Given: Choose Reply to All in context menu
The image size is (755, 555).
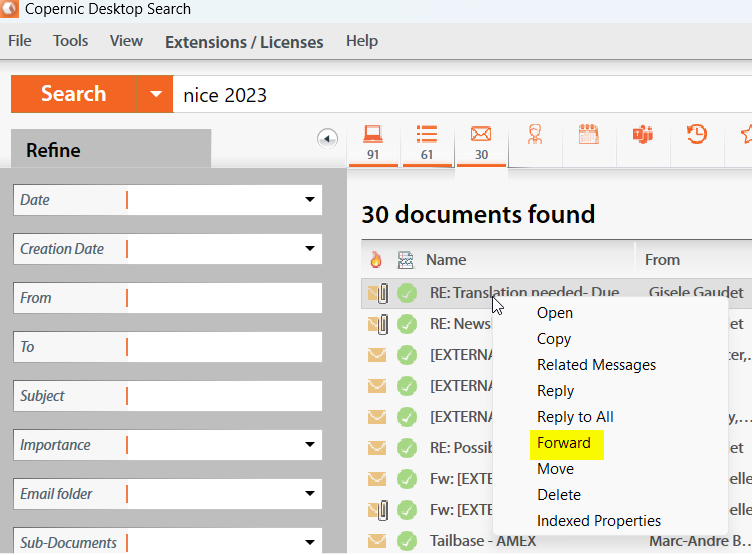Looking at the screenshot, I should click(x=575, y=417).
